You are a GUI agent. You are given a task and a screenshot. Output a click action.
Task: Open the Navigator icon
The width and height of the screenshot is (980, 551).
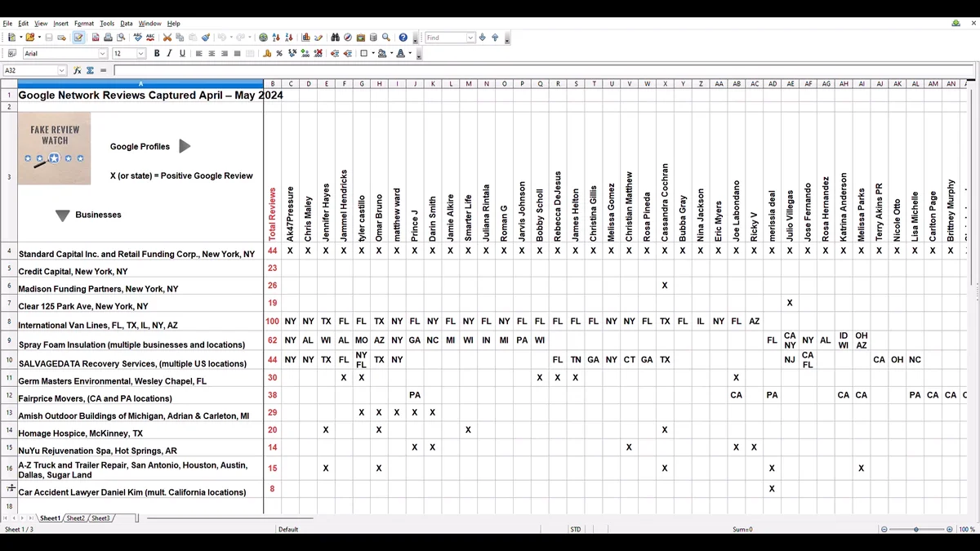point(346,38)
